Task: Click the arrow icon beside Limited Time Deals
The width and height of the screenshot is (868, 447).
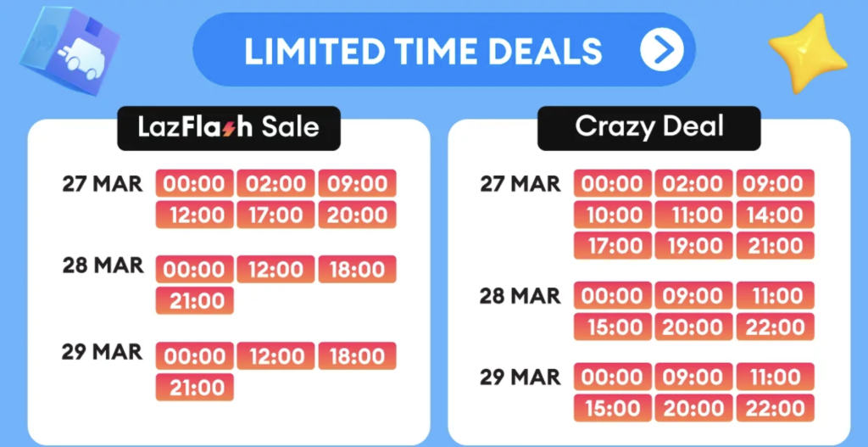Action: click(661, 50)
